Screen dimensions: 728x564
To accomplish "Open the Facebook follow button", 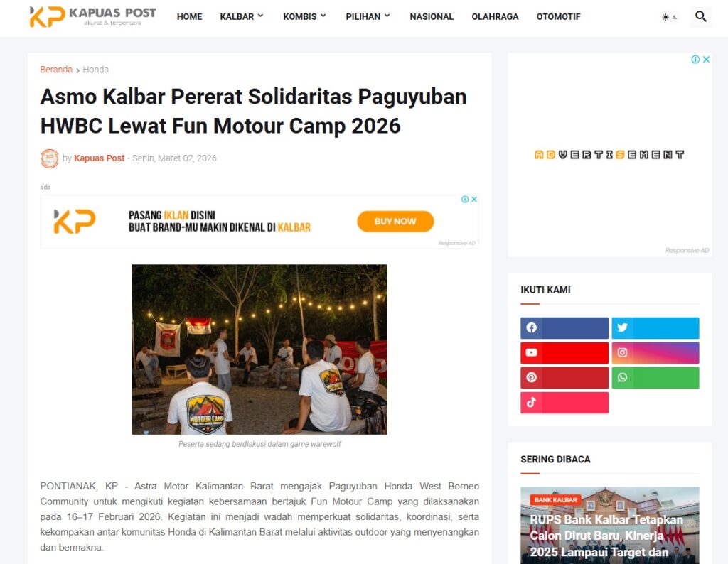I will (x=564, y=328).
